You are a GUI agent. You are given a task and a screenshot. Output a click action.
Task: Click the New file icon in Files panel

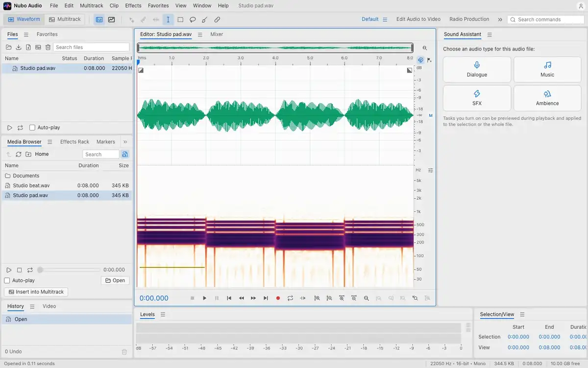(28, 47)
